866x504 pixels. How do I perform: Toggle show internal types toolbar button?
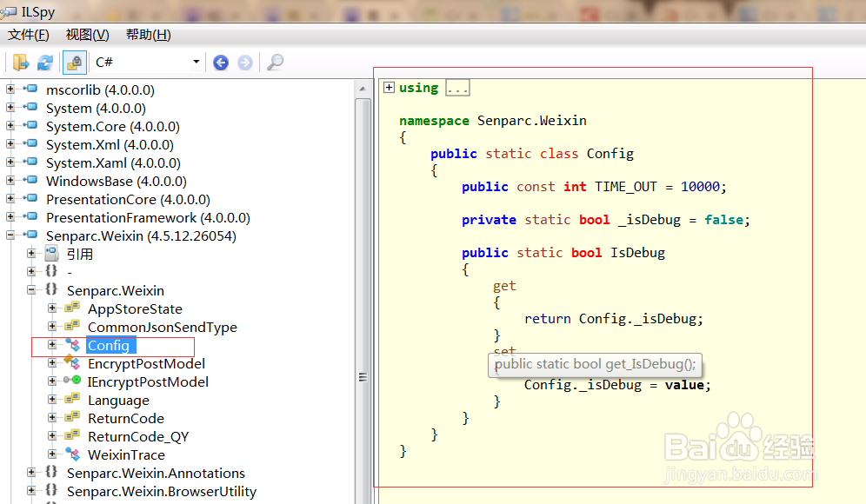coord(74,63)
